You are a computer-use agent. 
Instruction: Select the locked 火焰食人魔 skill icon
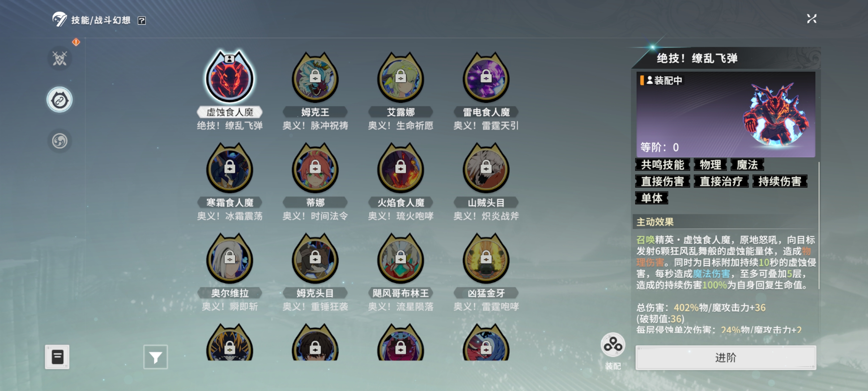[400, 168]
